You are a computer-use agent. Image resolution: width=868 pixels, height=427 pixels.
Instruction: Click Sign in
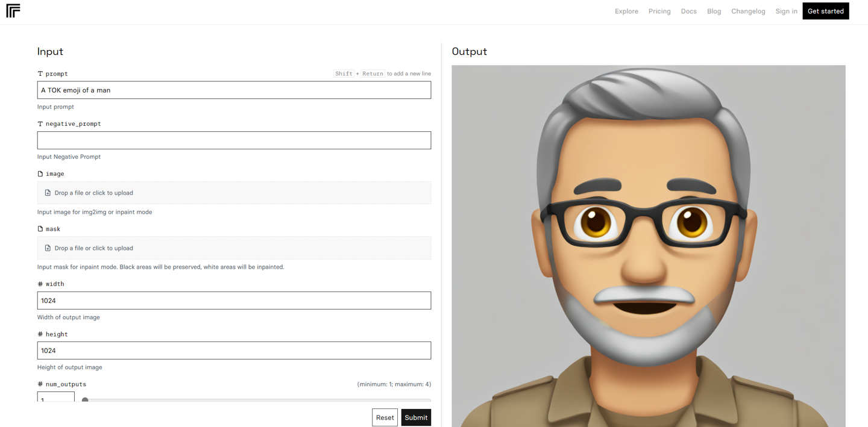[x=786, y=11]
